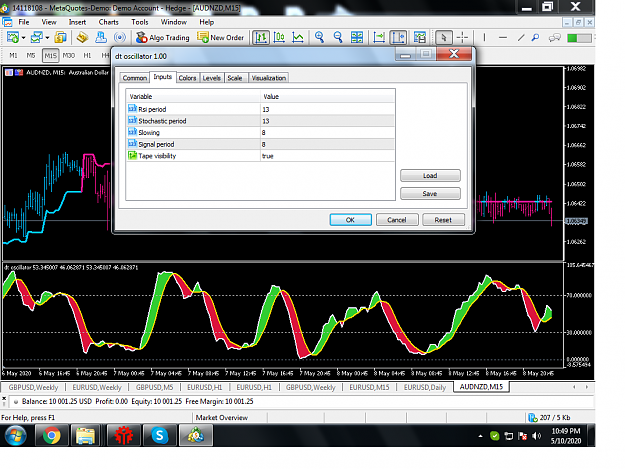Image resolution: width=625 pixels, height=469 pixels.
Task: Open the Market Watch toolbar icon
Action: click(60, 37)
